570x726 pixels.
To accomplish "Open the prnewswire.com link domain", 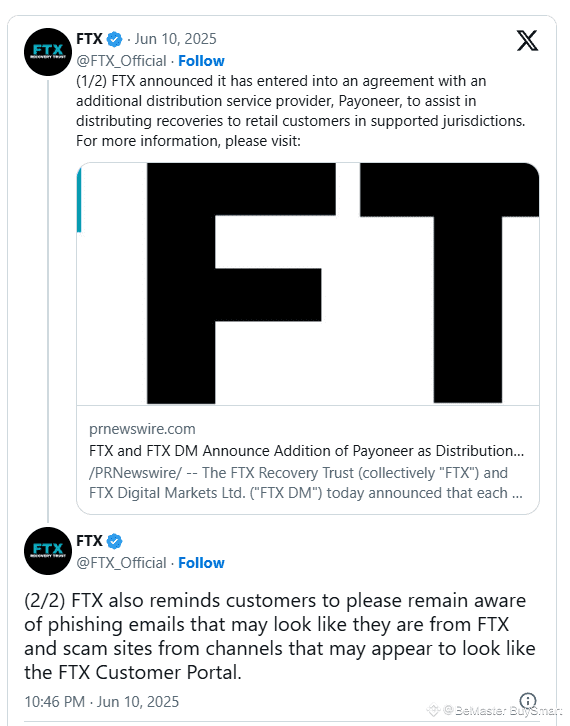I will [142, 429].
